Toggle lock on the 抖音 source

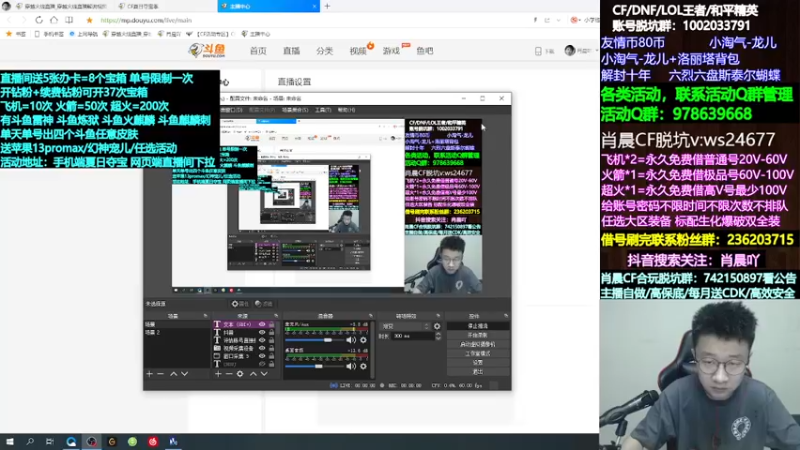pyautogui.click(x=271, y=332)
